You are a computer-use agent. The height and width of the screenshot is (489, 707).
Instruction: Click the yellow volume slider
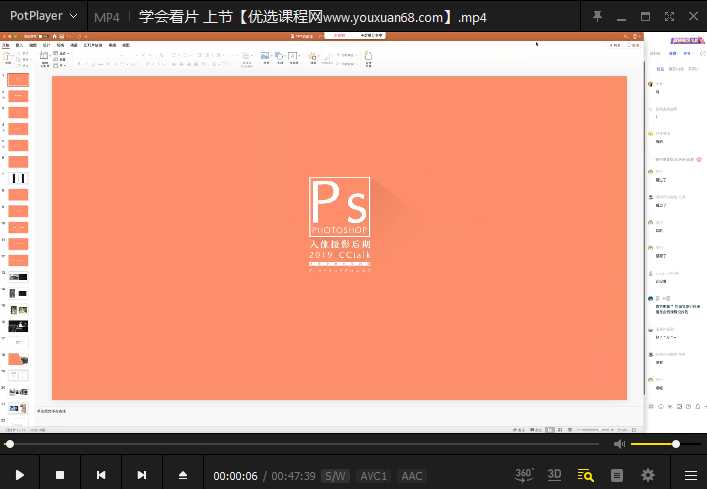(655, 444)
